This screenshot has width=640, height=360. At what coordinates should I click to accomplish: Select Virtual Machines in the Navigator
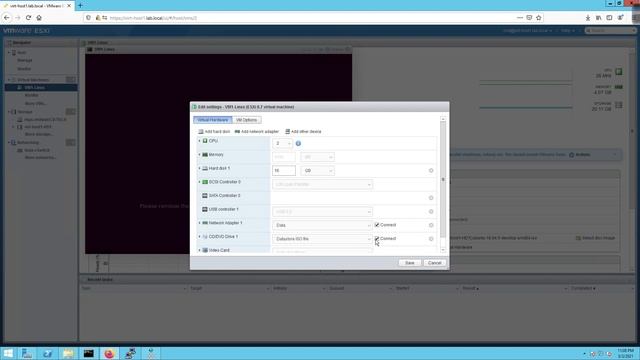[x=33, y=80]
